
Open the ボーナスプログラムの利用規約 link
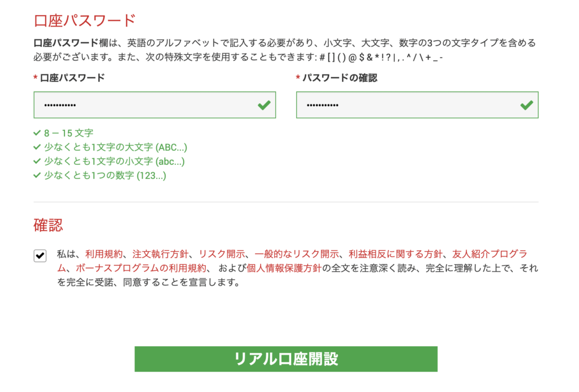pos(141,268)
